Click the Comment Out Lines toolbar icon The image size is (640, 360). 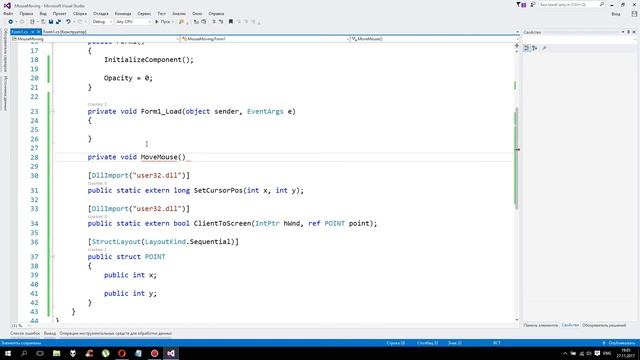(x=214, y=22)
